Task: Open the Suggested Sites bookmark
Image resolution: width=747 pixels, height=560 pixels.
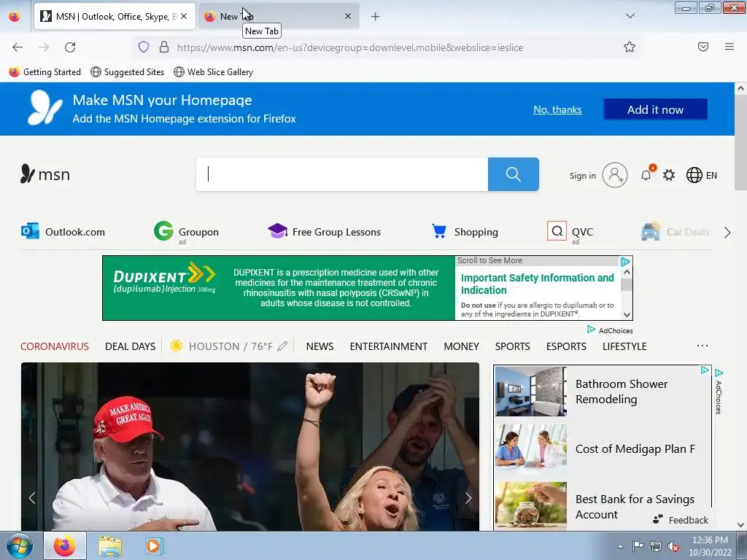Action: click(127, 72)
